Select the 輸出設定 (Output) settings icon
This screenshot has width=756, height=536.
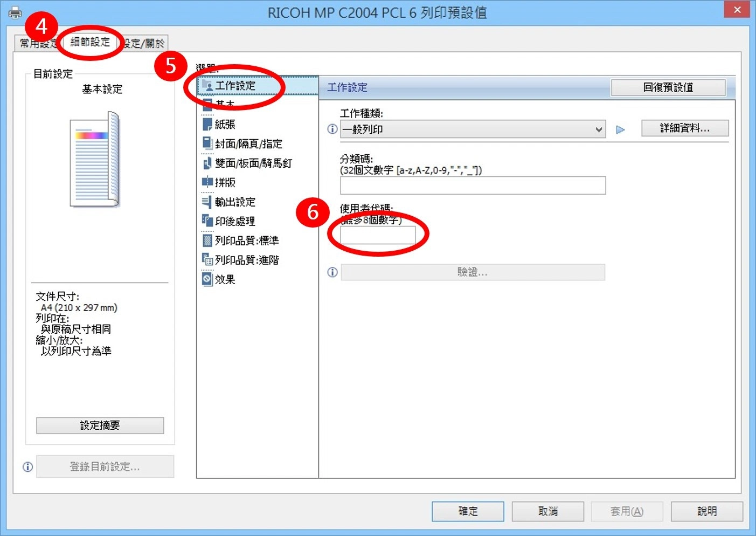coord(207,202)
